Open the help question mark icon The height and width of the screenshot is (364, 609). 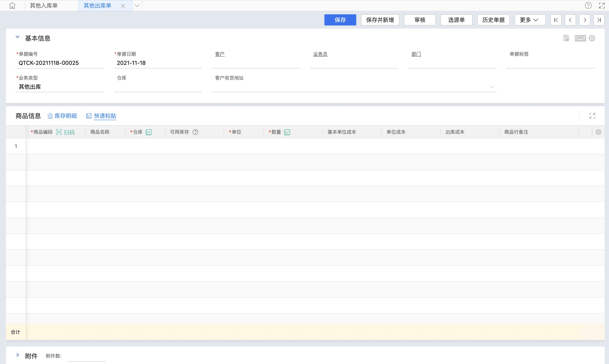pyautogui.click(x=588, y=5)
